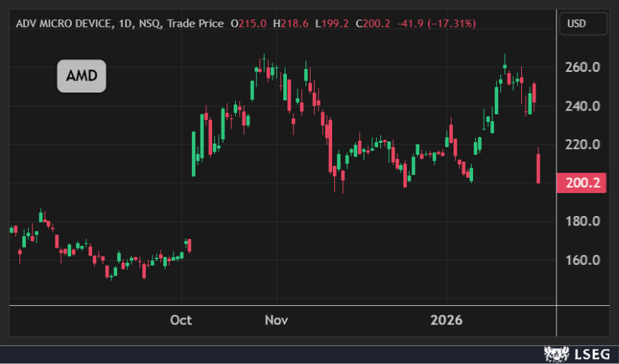Screen dimensions: 619x364
Task: Click the Nov label on time axis
Action: pos(275,320)
